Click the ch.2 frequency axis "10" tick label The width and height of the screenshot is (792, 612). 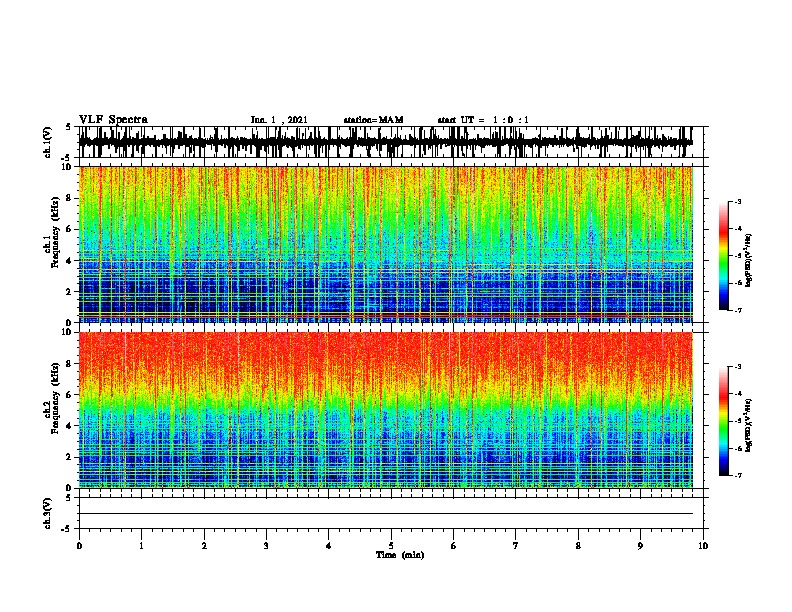tap(67, 332)
